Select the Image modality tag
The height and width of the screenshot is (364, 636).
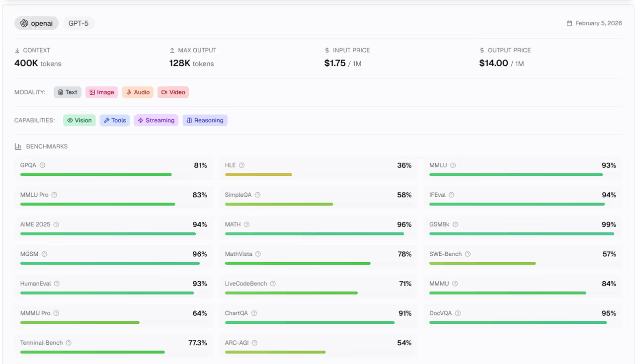click(x=102, y=92)
